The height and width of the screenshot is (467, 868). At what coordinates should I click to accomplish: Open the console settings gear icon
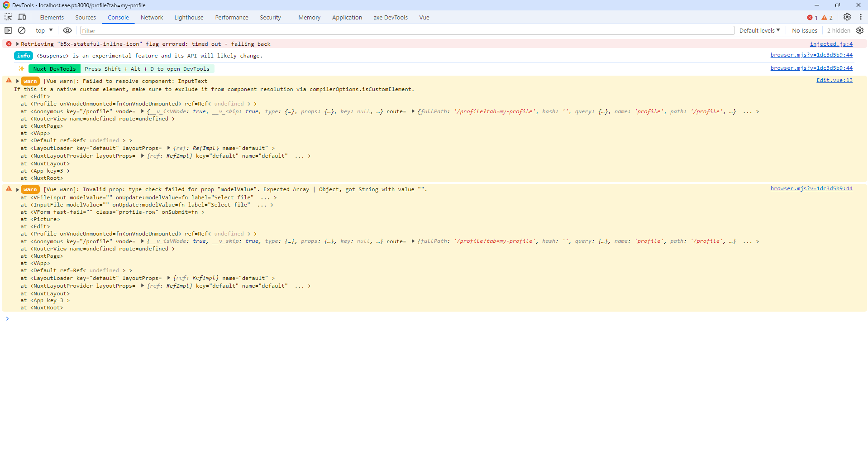(x=860, y=30)
